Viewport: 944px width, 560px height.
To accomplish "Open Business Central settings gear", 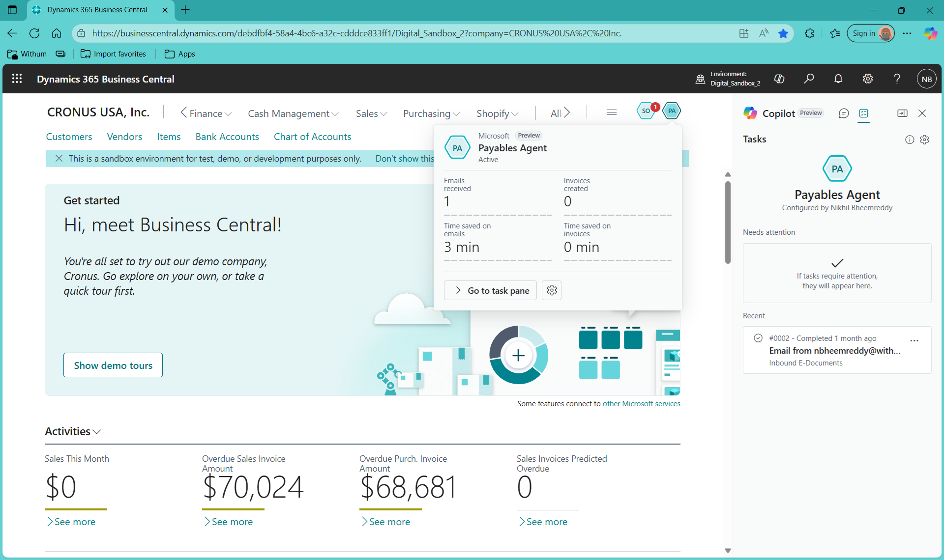I will 868,79.
